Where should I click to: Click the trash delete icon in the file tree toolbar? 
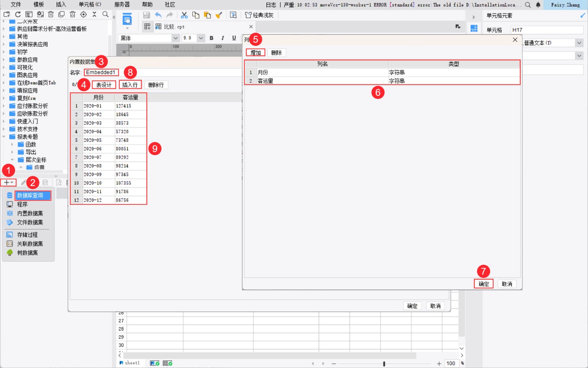click(51, 14)
